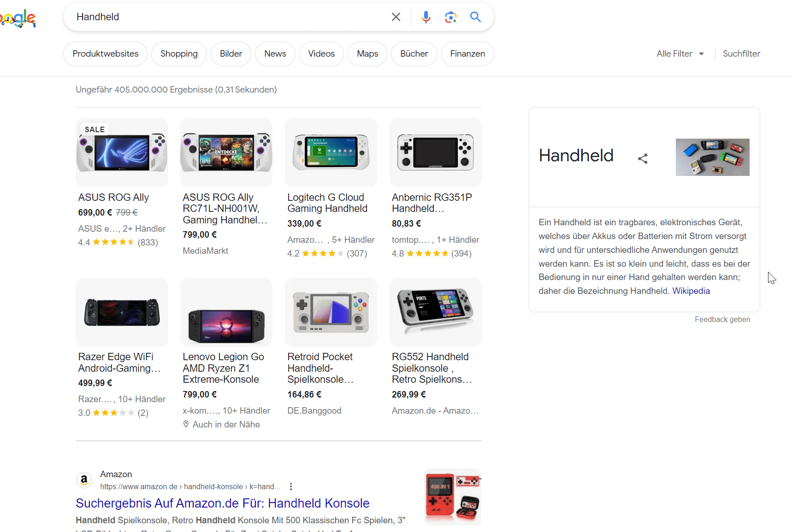This screenshot has height=532, width=792.
Task: Click the Lenovo Legion Go AMD Ryzen title
Action: 223,368
